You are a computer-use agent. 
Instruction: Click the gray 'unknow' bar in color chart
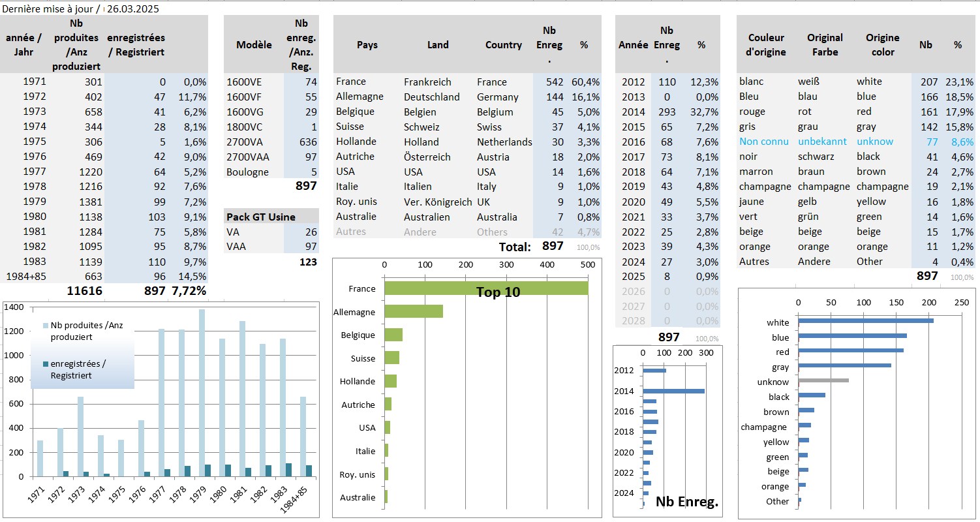[823, 380]
